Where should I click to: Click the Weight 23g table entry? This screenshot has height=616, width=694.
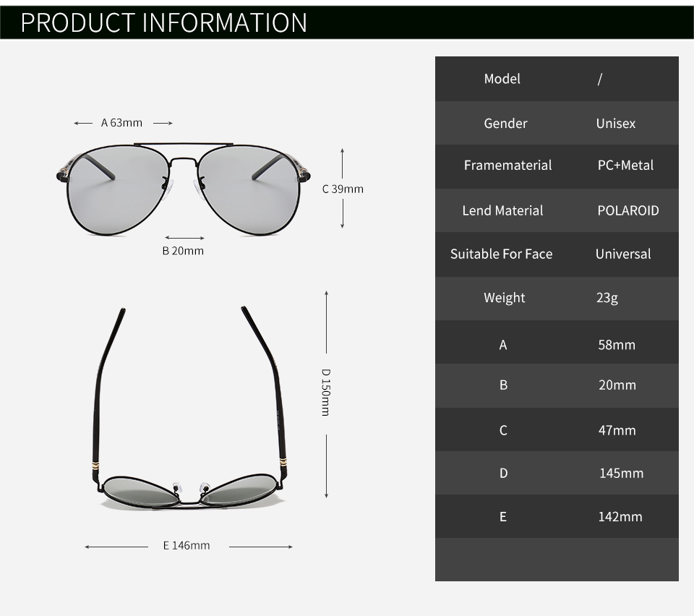click(x=557, y=298)
